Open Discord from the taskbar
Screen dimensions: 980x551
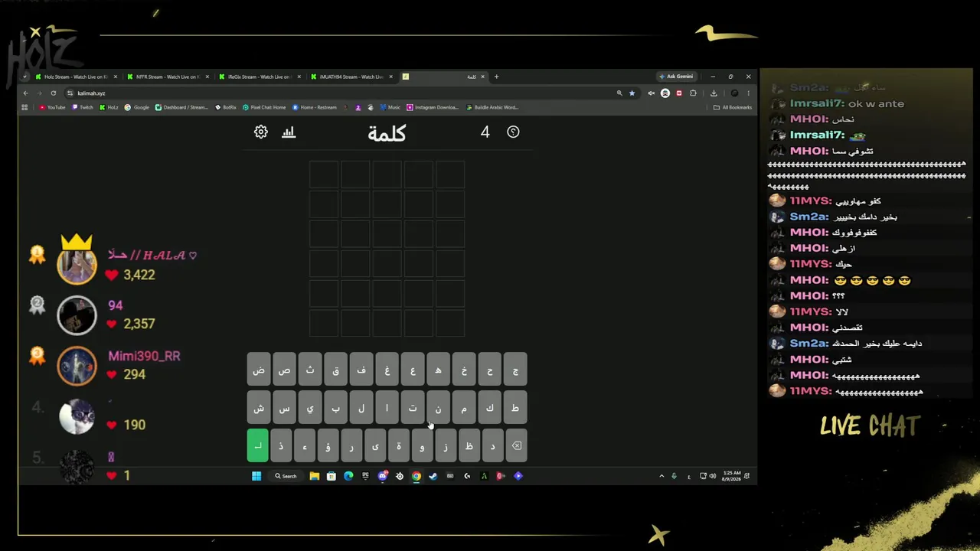[x=382, y=476]
